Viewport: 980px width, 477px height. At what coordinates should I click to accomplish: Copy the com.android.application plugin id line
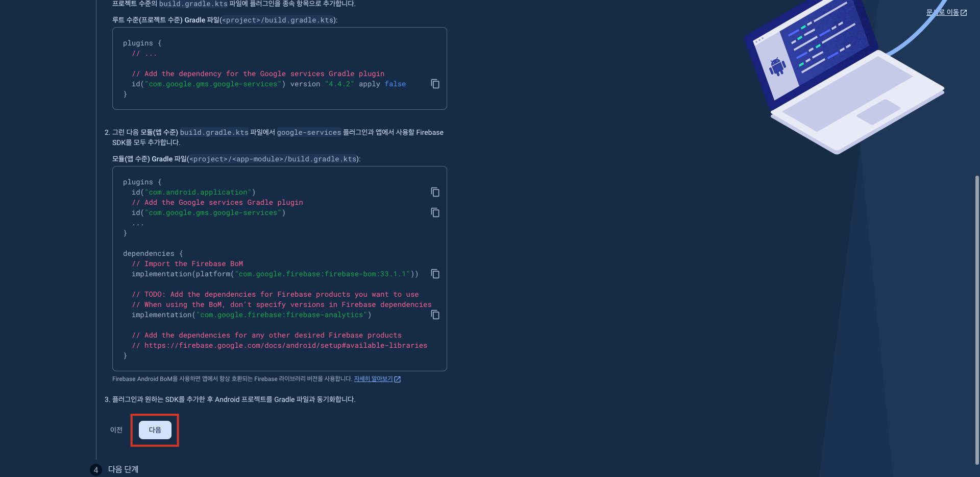(x=435, y=192)
